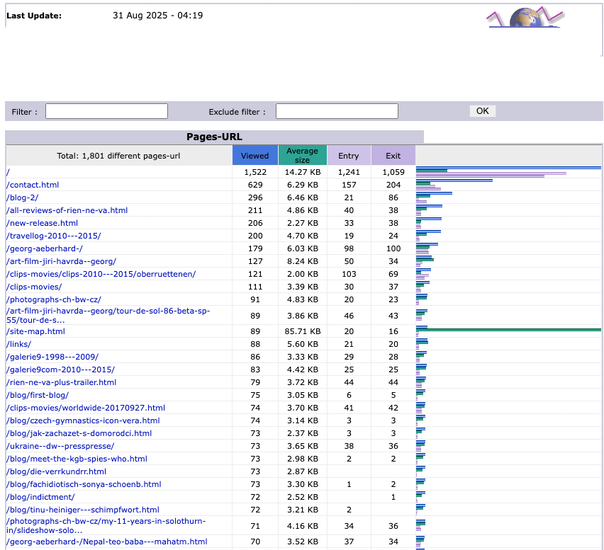Viewport: 604px width, 550px height.
Task: Open the /georg-aeberhard-/ link
Action: (45, 248)
